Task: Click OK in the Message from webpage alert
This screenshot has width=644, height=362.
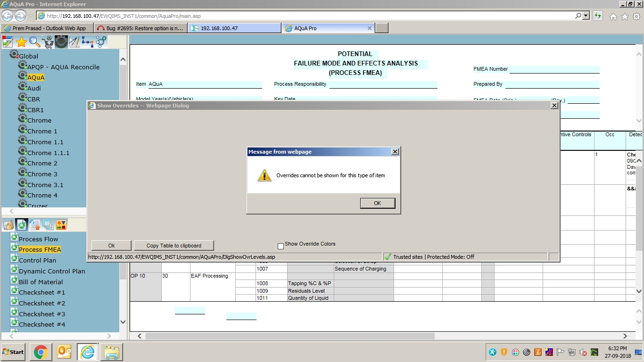Action: [377, 203]
